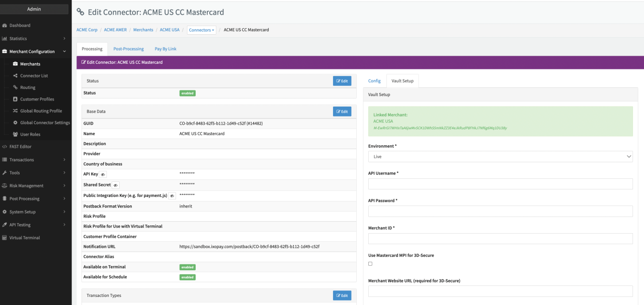The image size is (644, 305).
Task: Click the Connector List share icon
Action: (15, 76)
